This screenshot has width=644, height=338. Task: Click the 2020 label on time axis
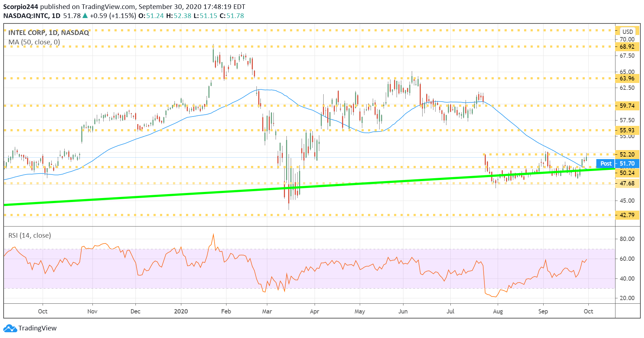point(181,311)
